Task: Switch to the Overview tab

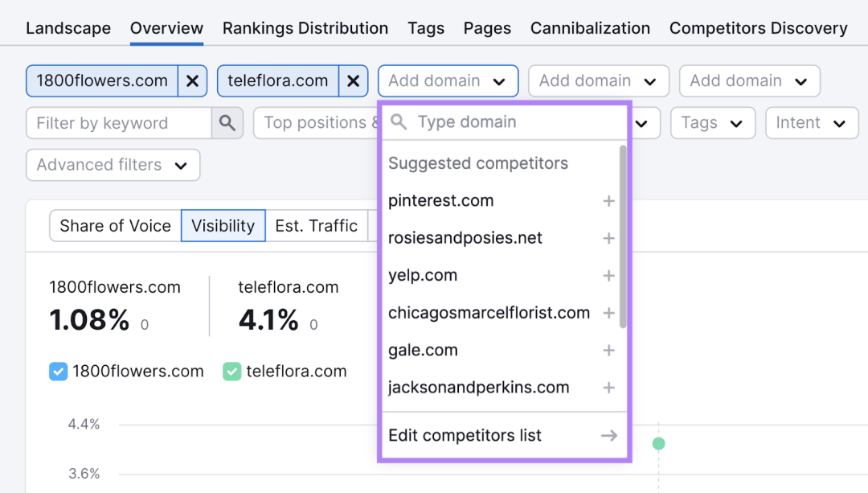Action: (x=166, y=28)
